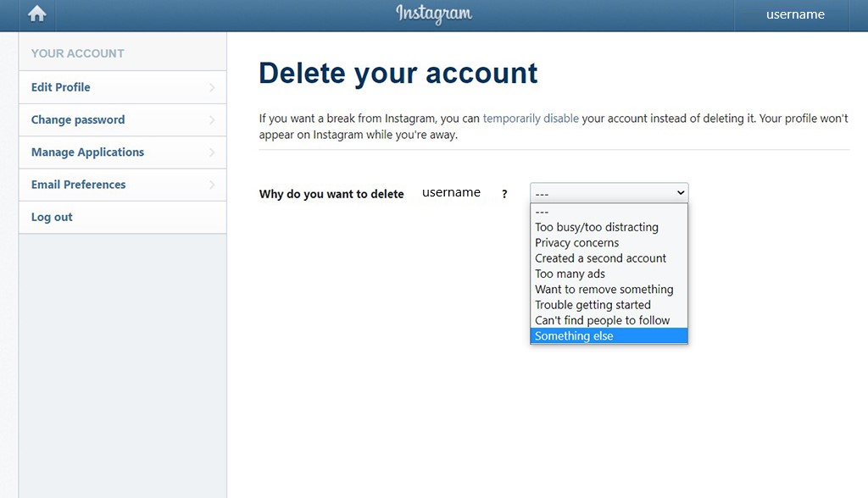
Task: Go to the home icon in the header
Action: (37, 14)
